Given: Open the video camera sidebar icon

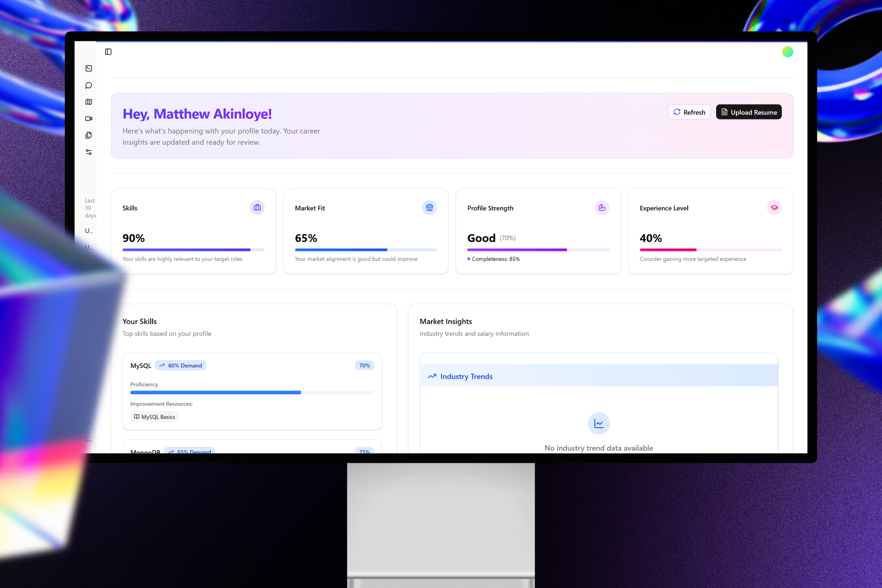Looking at the screenshot, I should point(89,119).
